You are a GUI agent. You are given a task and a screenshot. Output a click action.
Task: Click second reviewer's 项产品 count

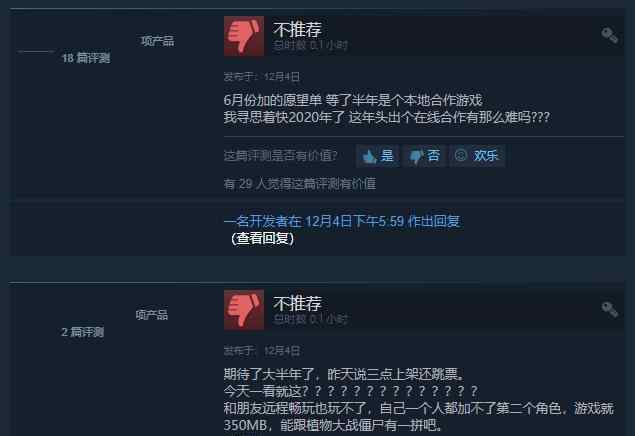pos(151,315)
